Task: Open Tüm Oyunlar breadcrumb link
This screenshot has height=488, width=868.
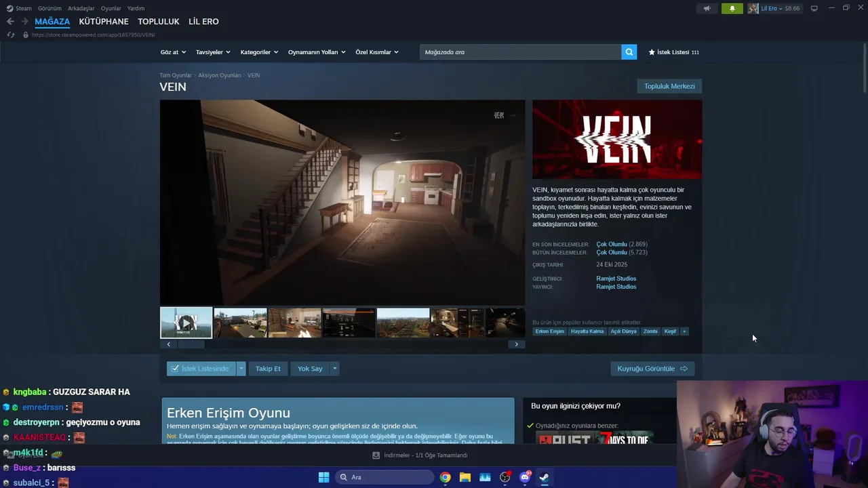Action: point(176,75)
